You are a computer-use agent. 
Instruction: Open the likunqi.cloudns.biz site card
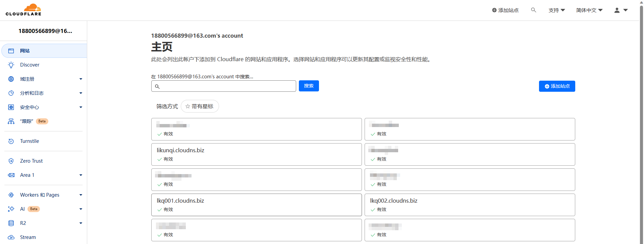tap(256, 154)
